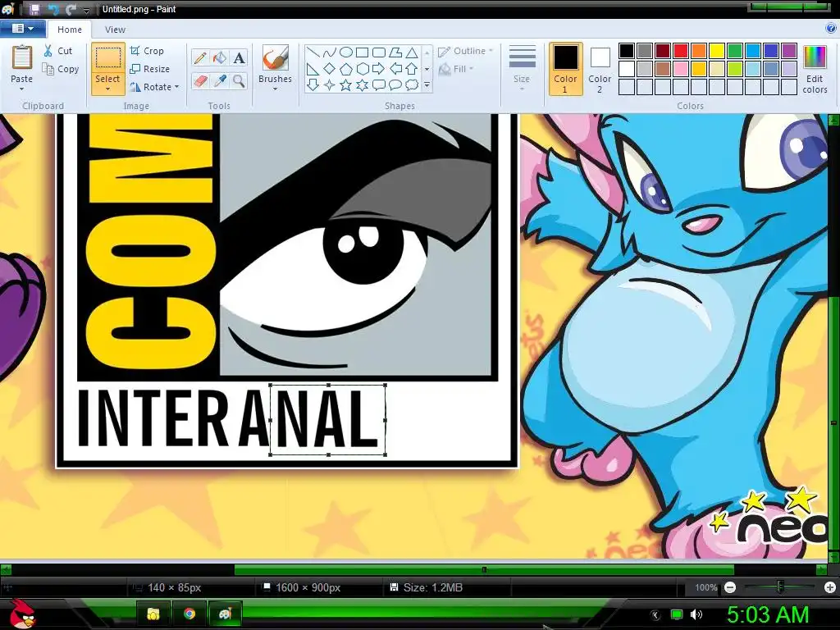Image resolution: width=840 pixels, height=630 pixels.
Task: Switch to the Home ribbon tab
Action: 70,30
